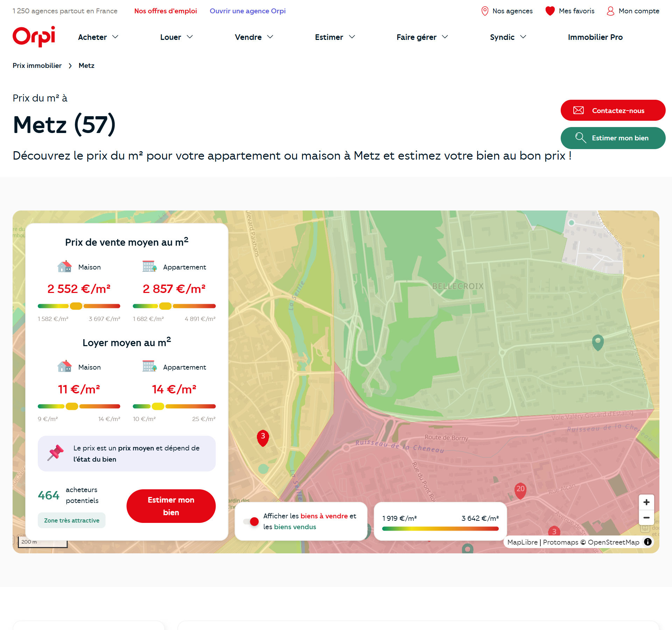
Task: Click the BELLECROIX label on the map
Action: tap(458, 286)
